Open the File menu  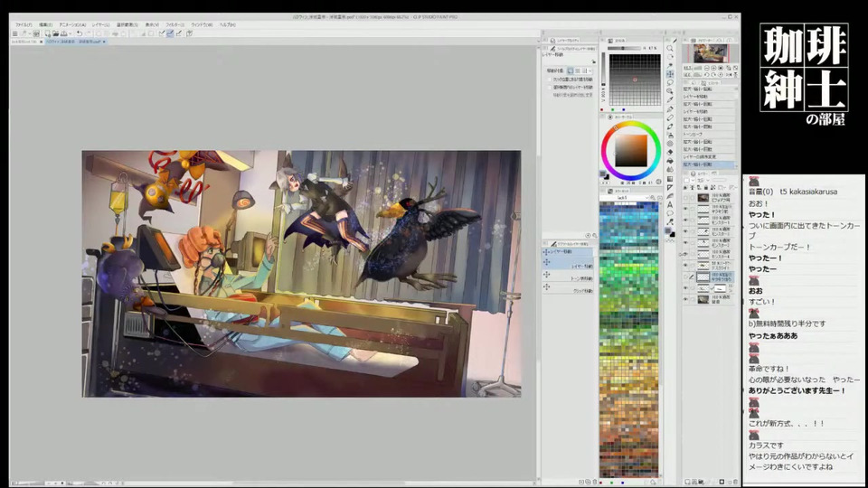24,24
